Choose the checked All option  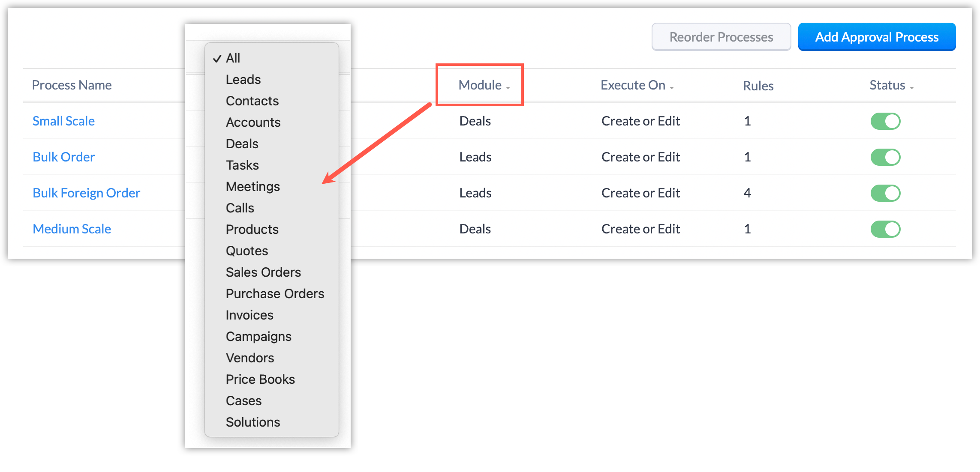233,58
